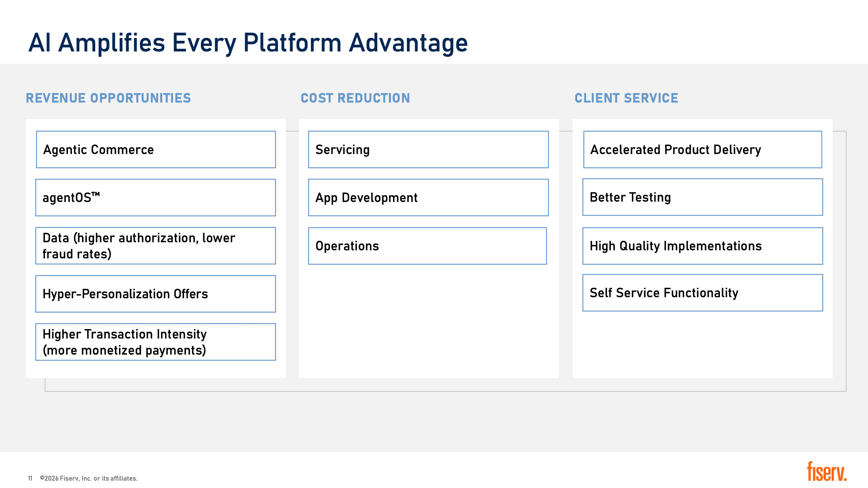Screen dimensions: 868x488
Task: Select Higher Transaction Intensity box
Action: pos(156,342)
